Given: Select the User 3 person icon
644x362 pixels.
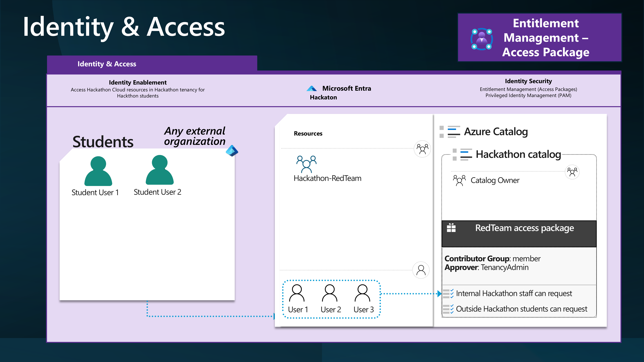Looking at the screenshot, I should point(362,293).
